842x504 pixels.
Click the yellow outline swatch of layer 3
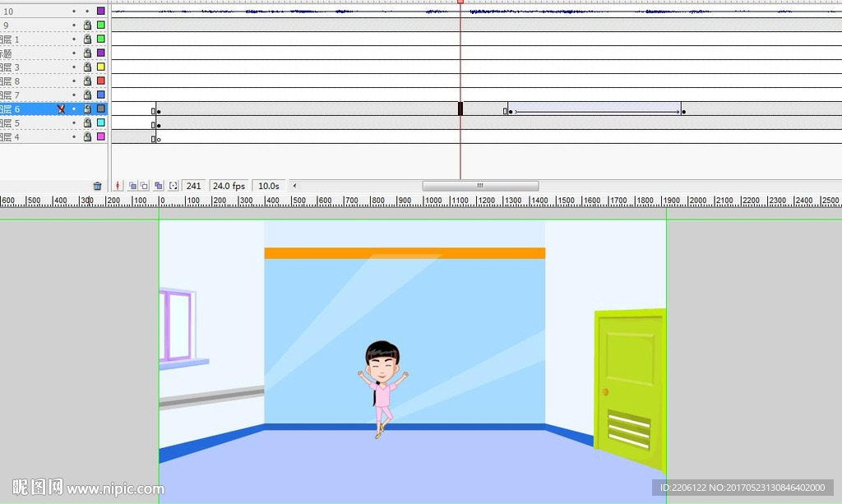point(101,67)
